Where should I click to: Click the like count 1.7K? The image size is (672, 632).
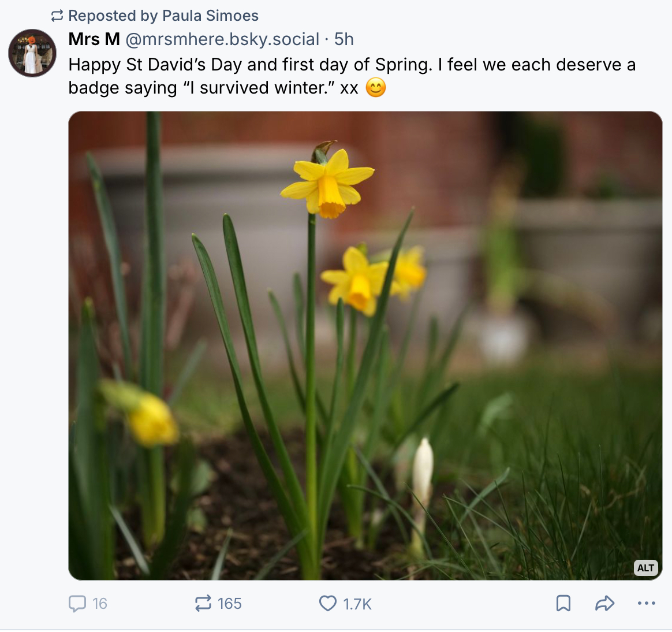357,604
